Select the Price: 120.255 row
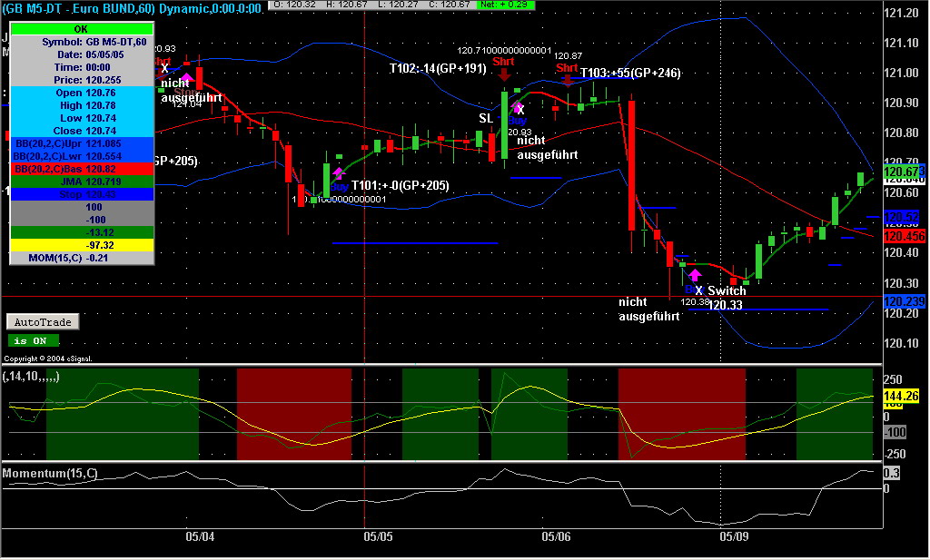 [82, 80]
